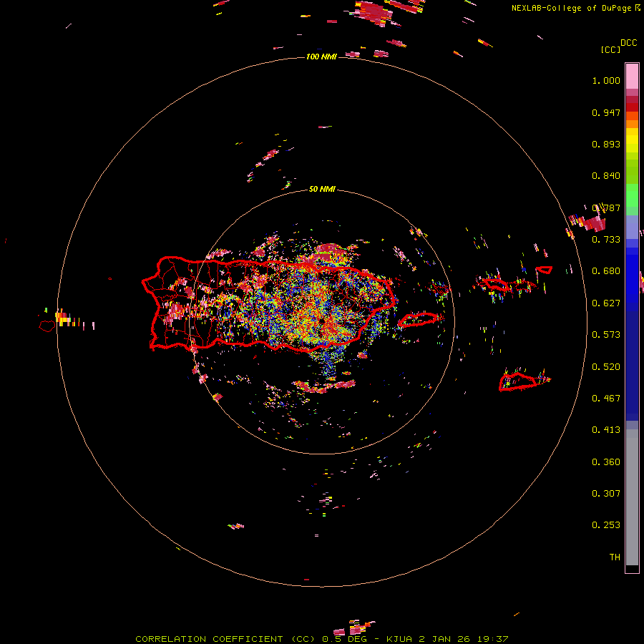Click the 0.307 scale label
Viewport: 644px width, 644px height.
tap(606, 494)
